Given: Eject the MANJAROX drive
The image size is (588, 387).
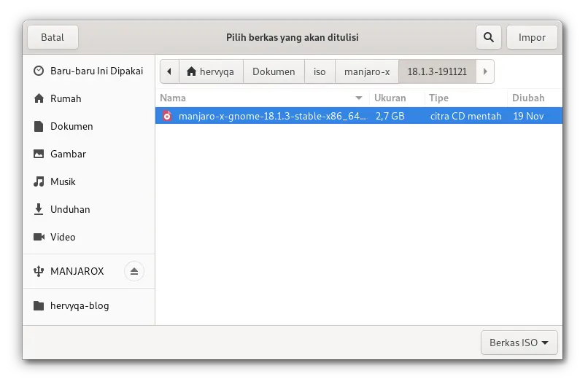Looking at the screenshot, I should click(134, 271).
